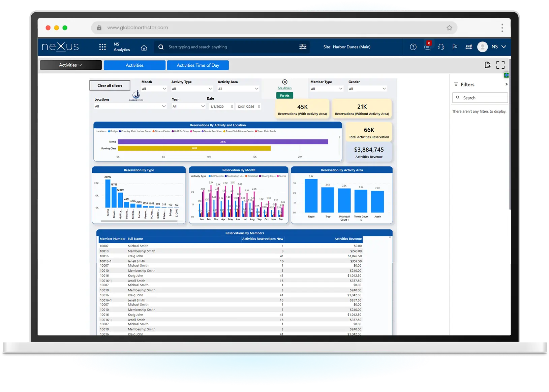Go to home via house icon
This screenshot has height=392, width=549.
(x=144, y=47)
